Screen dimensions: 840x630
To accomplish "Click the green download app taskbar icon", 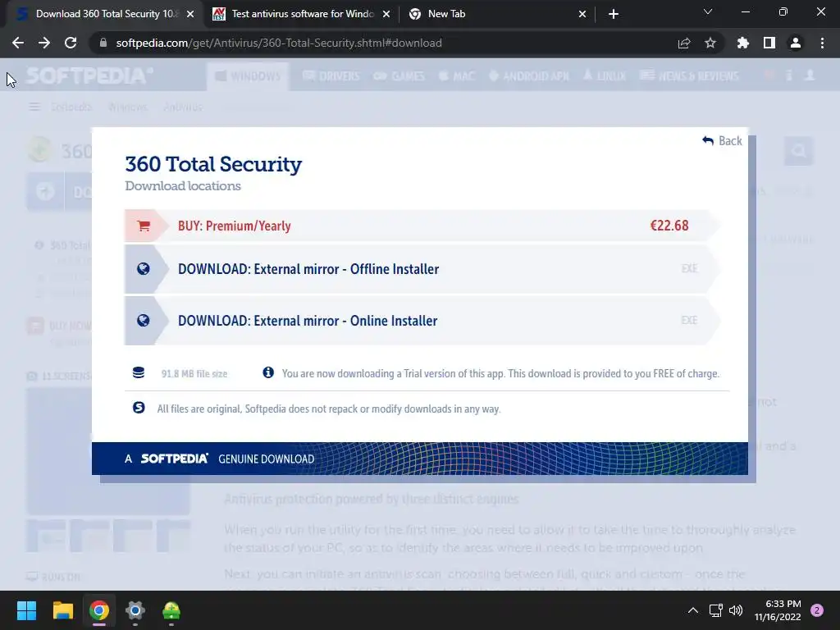I will [x=171, y=610].
